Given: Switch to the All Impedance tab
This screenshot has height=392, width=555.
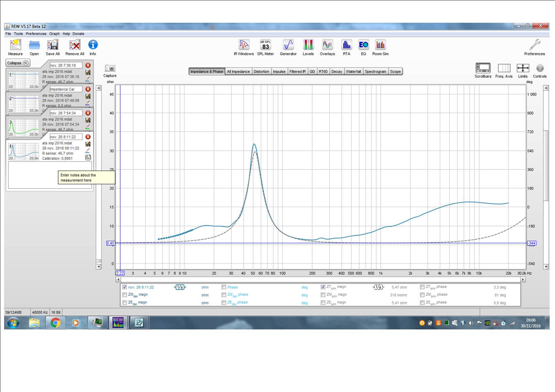Looking at the screenshot, I should 238,71.
